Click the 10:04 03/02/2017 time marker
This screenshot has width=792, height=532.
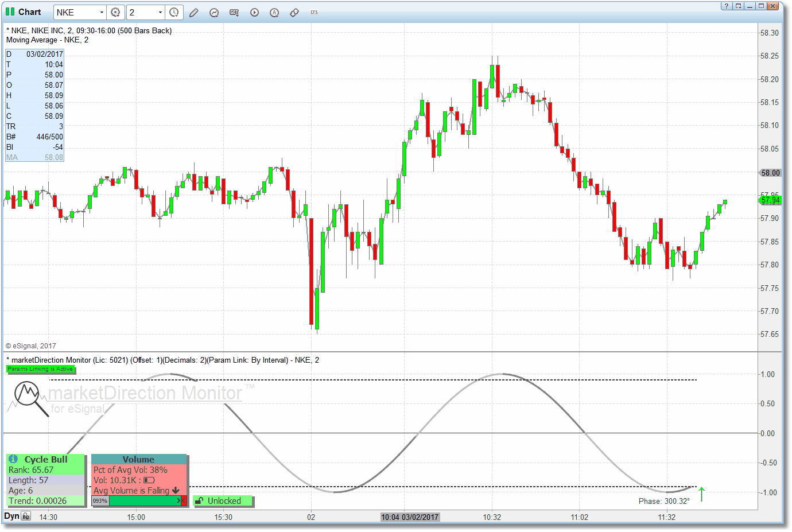click(410, 517)
